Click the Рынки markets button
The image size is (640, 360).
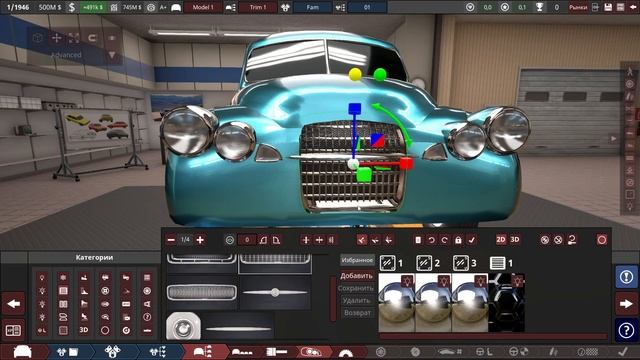(x=578, y=7)
